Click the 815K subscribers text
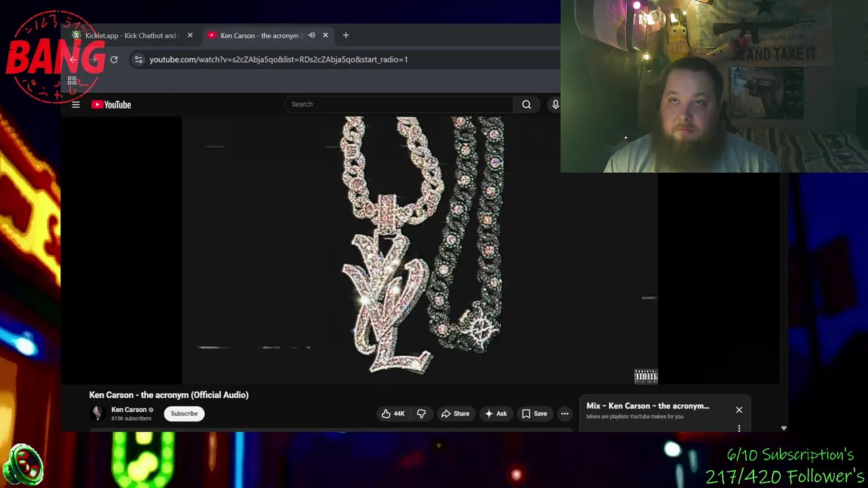868x488 pixels. pos(132,419)
